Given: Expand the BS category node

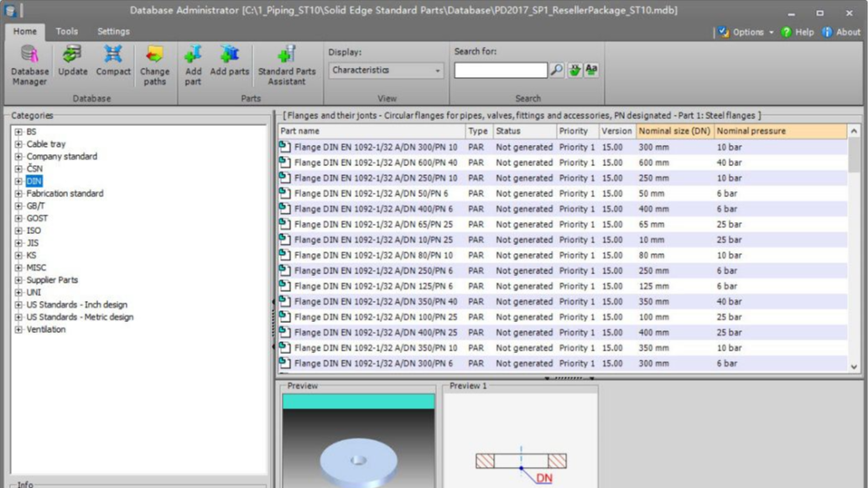Looking at the screenshot, I should pos(18,132).
